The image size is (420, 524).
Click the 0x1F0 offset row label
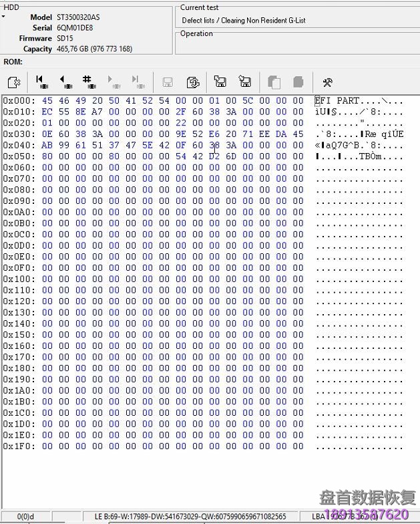[17, 446]
